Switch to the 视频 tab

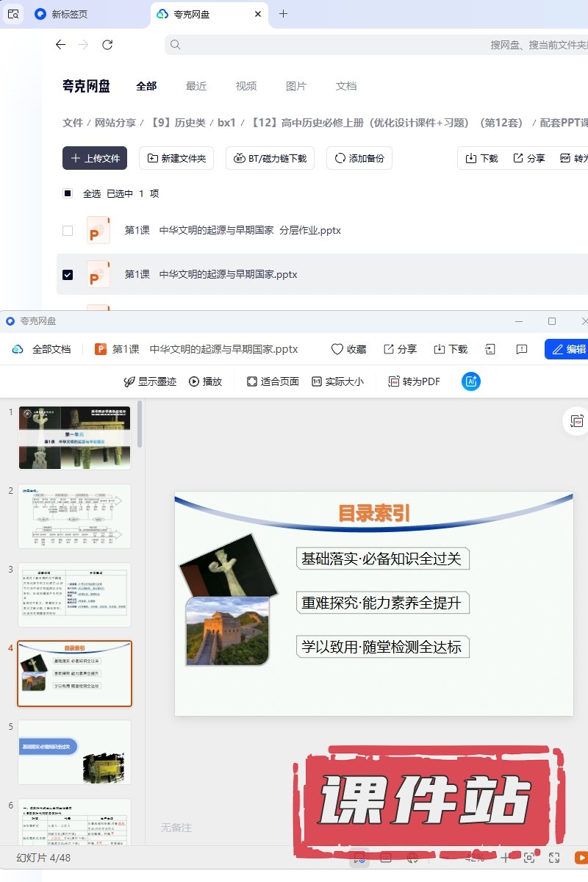pyautogui.click(x=246, y=86)
